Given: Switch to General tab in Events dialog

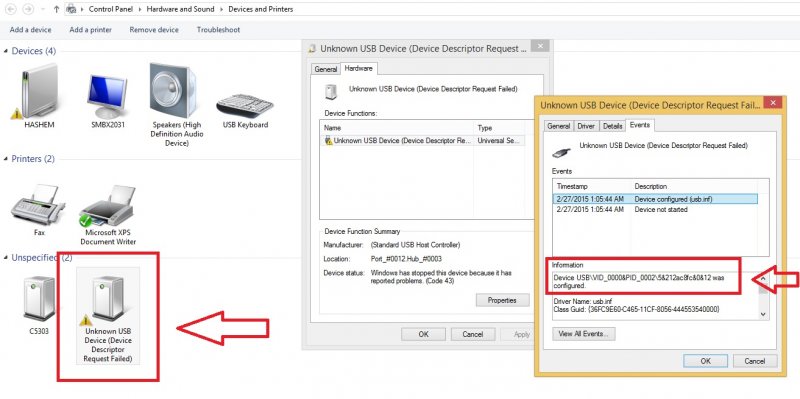Looking at the screenshot, I should 559,126.
